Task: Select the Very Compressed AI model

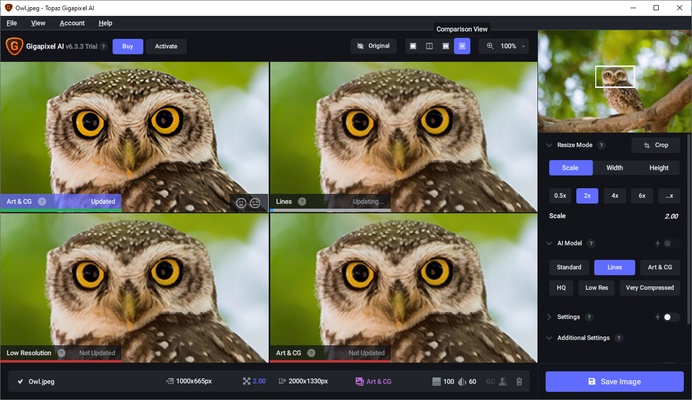Action: coord(650,287)
